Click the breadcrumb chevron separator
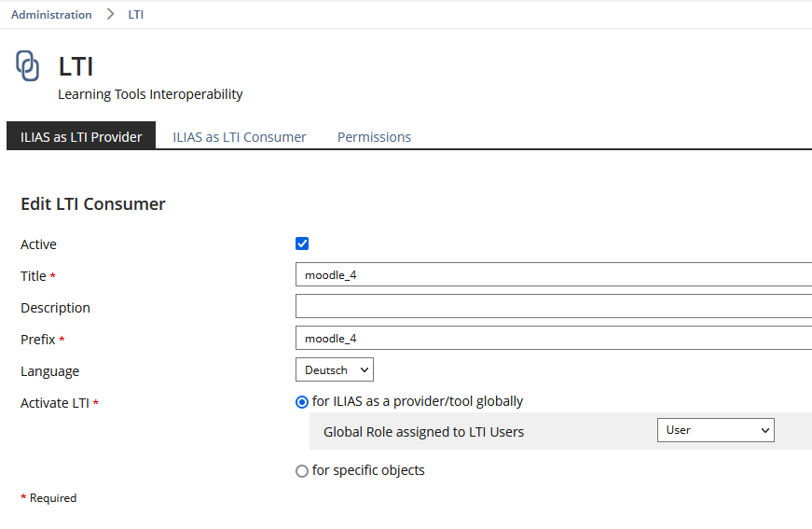This screenshot has height=529, width=812. pos(110,15)
